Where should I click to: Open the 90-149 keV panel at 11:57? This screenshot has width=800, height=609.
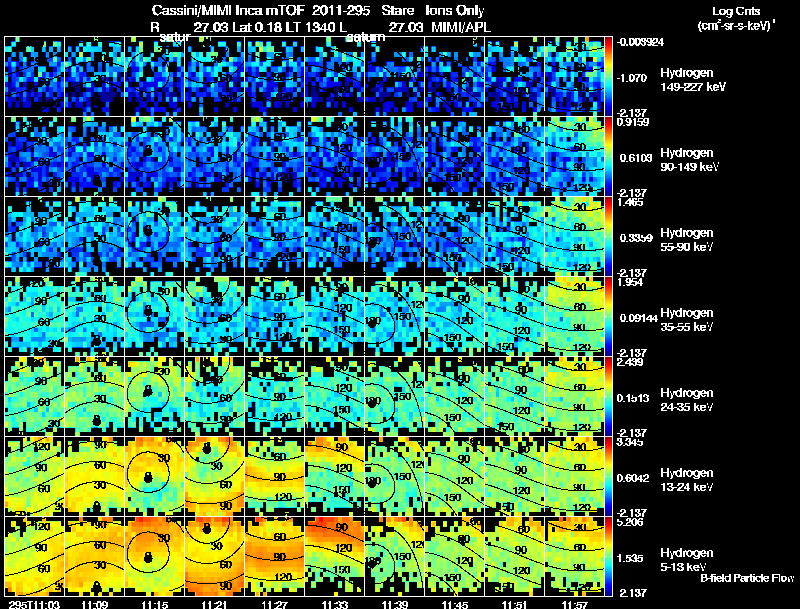[575, 157]
